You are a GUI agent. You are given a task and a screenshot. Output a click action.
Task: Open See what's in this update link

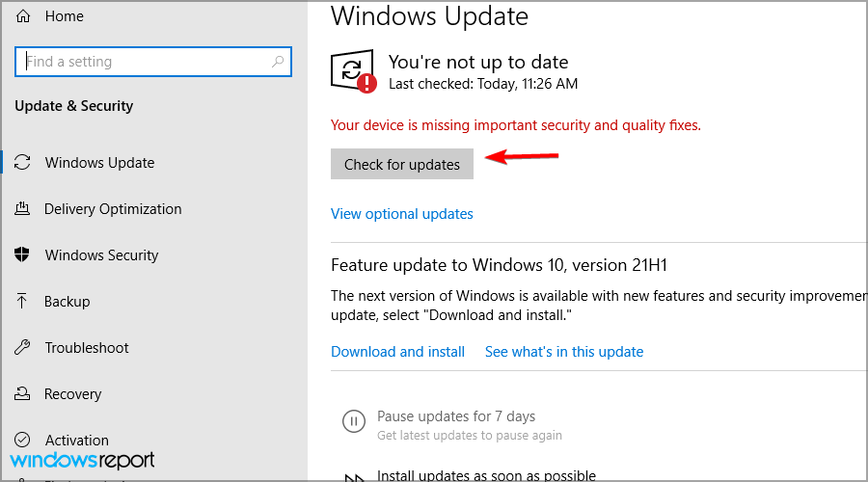[x=564, y=352]
